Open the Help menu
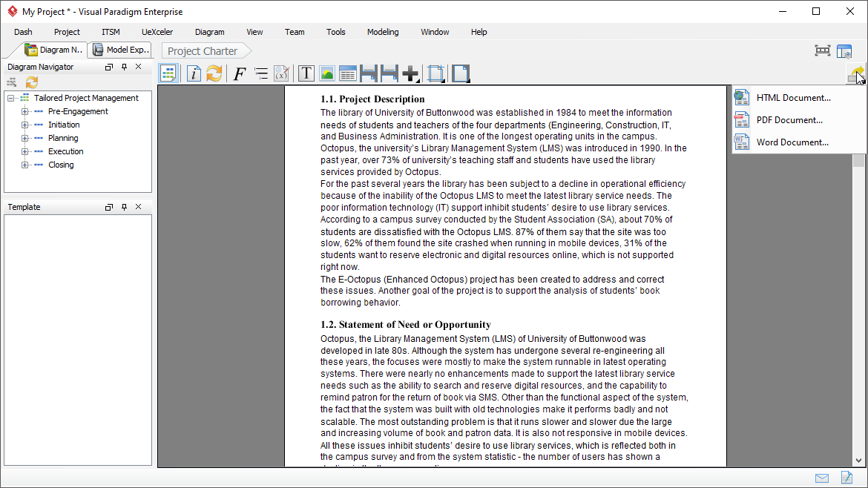The width and height of the screenshot is (868, 488). [x=479, y=32]
